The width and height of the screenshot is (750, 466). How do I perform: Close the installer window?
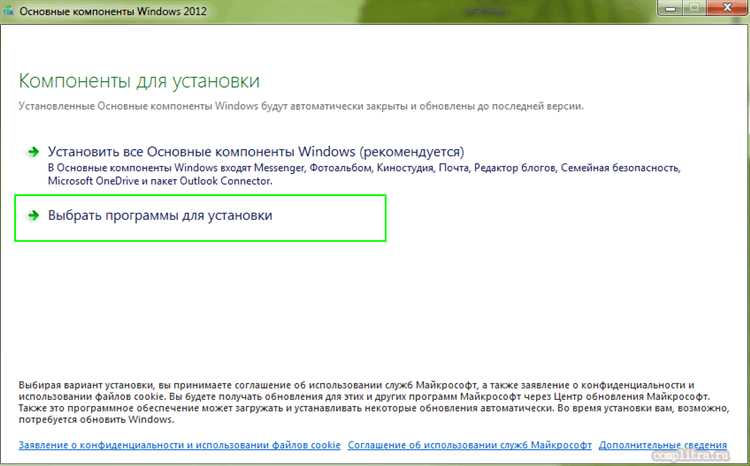[x=727, y=8]
